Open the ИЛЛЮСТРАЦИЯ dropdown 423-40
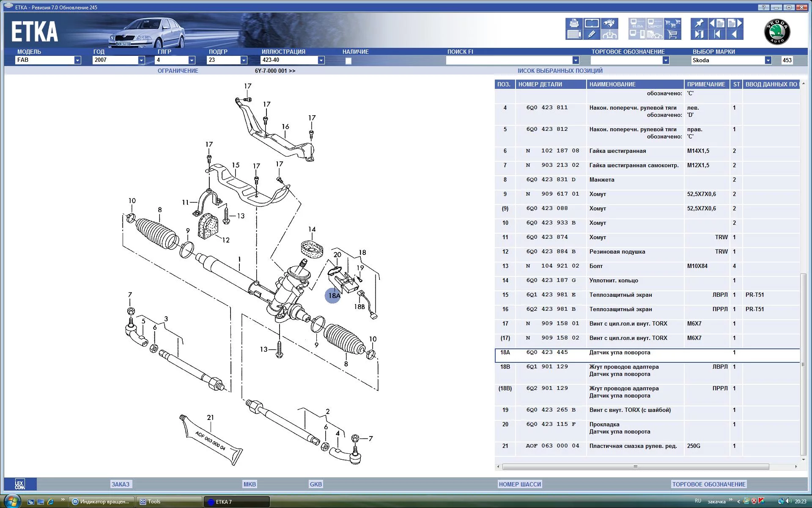Screen dimensions: 812x508 tap(321, 61)
